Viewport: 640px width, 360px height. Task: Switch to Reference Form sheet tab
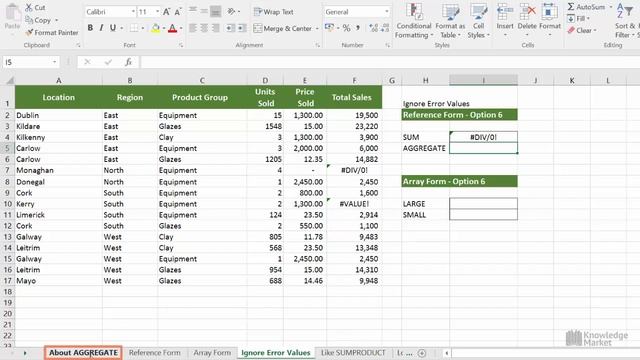pyautogui.click(x=154, y=353)
